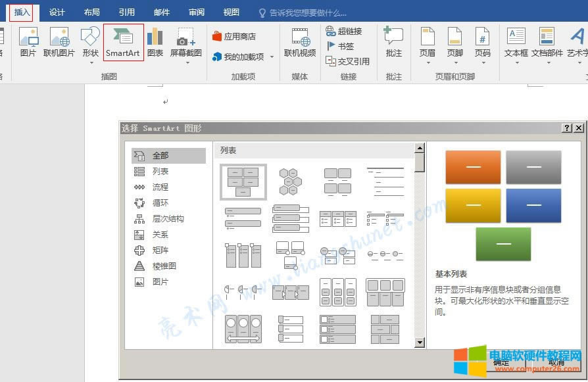The width and height of the screenshot is (588, 382).
Task: Open the 视图 ribbon tab
Action: 232,12
